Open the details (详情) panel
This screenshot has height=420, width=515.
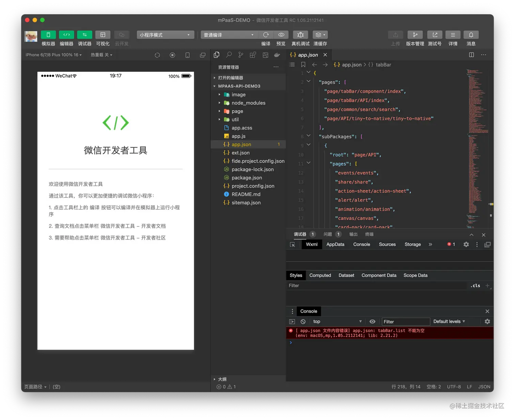tap(453, 35)
